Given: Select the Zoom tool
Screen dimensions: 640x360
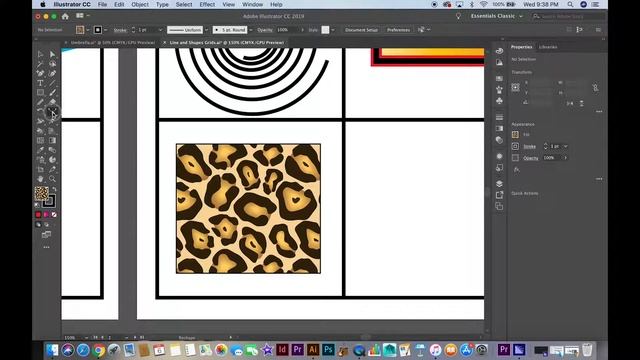Looking at the screenshot, I should 52,179.
